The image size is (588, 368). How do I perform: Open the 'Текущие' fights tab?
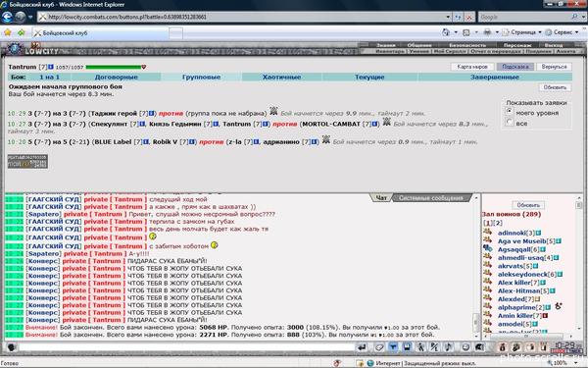(x=369, y=77)
